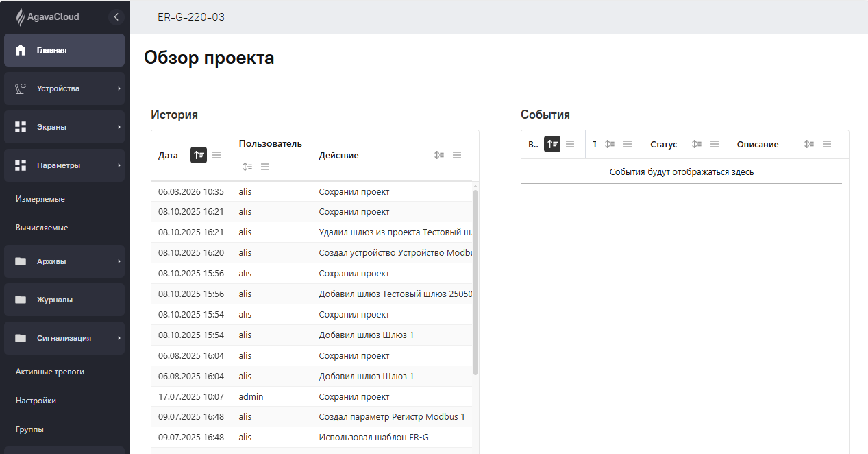
Task: Open the Описание column menu icon
Action: [x=827, y=144]
